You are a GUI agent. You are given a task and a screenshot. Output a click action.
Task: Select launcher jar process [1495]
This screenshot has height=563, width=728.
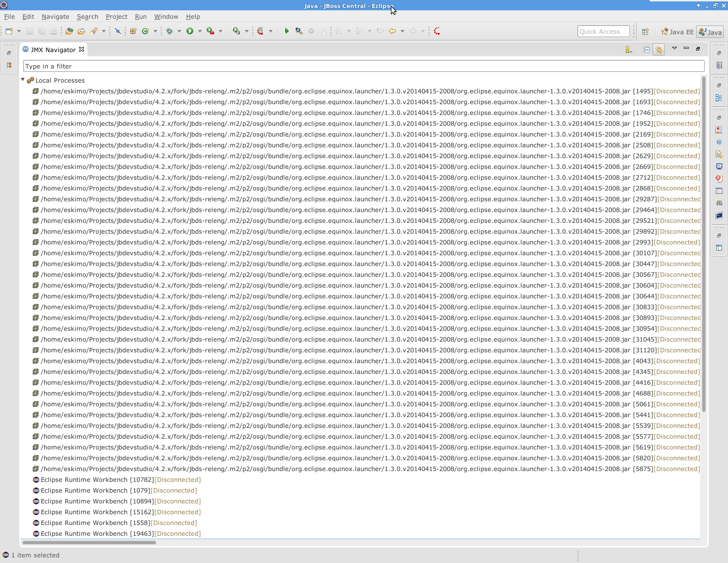pos(366,91)
